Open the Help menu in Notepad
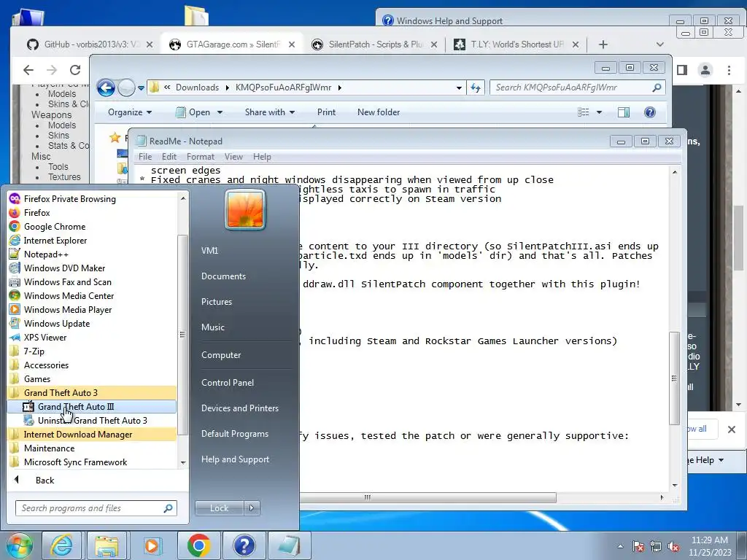Image resolution: width=747 pixels, height=560 pixels. (262, 157)
